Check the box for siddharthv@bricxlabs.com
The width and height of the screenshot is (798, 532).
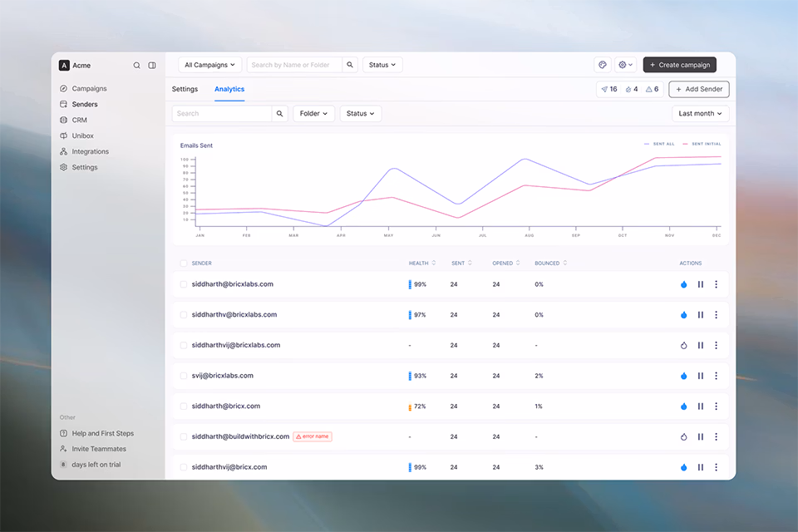(x=183, y=314)
